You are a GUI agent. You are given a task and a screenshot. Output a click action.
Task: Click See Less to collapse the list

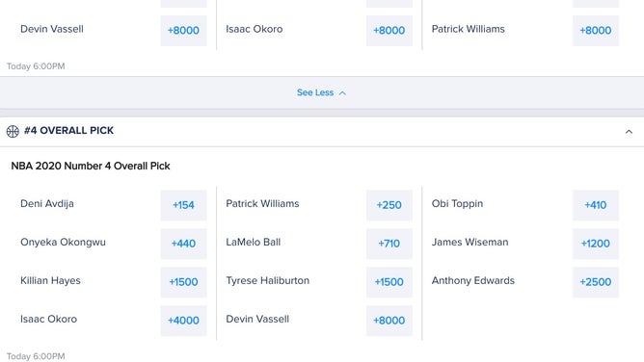click(315, 92)
